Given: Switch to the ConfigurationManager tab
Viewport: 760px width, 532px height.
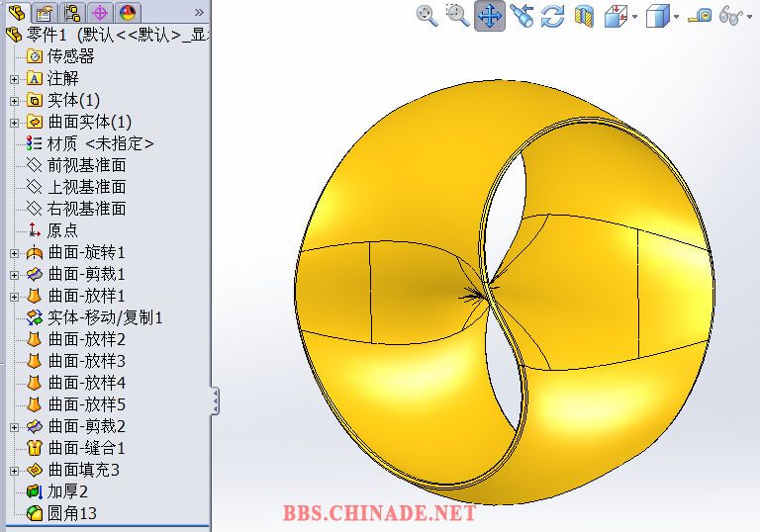Looking at the screenshot, I should tap(71, 13).
